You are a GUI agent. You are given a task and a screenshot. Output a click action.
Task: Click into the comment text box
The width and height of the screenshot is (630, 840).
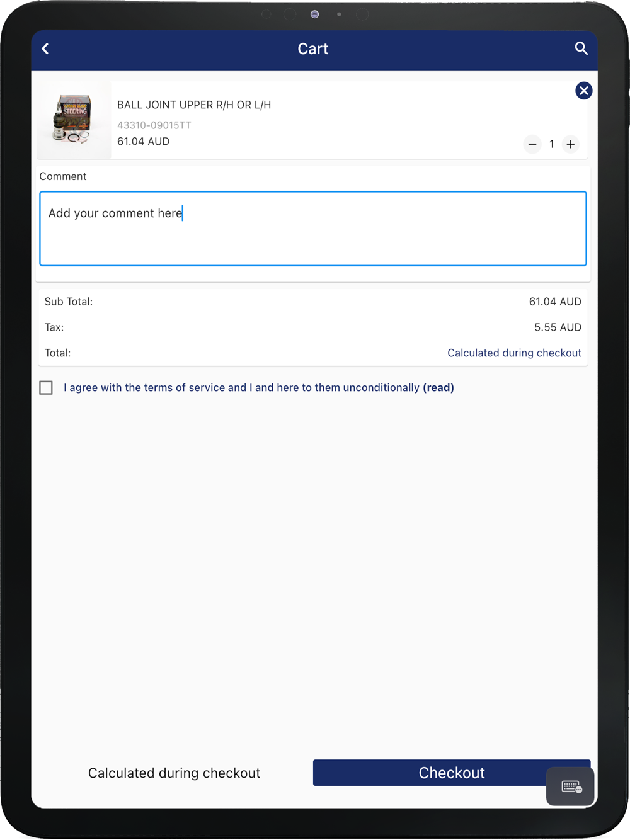[313, 229]
